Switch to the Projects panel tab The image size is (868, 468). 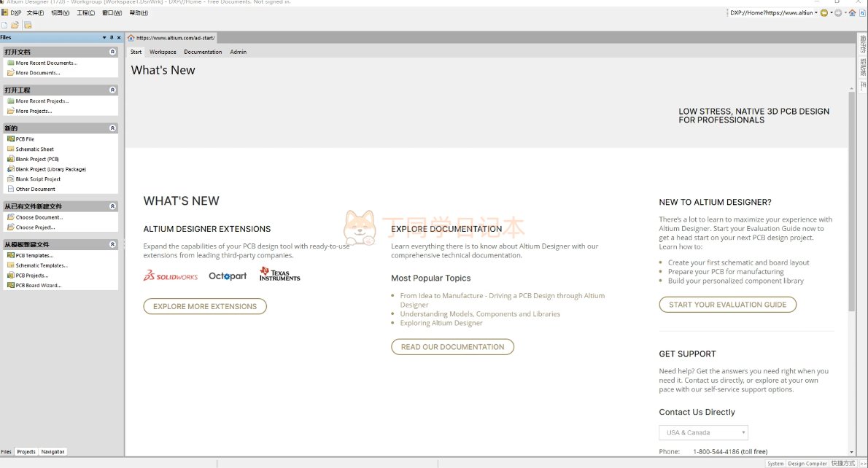point(26,451)
